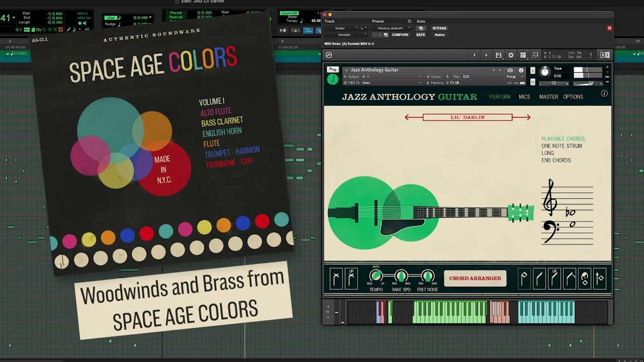Screen dimensions: 644x362
Task: Open the Output st.1 dropdown
Action: [x=383, y=76]
